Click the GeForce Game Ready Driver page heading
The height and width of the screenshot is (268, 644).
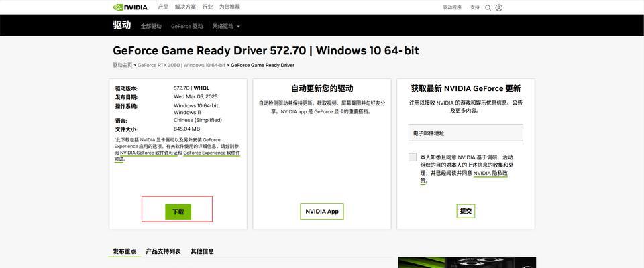click(x=266, y=50)
